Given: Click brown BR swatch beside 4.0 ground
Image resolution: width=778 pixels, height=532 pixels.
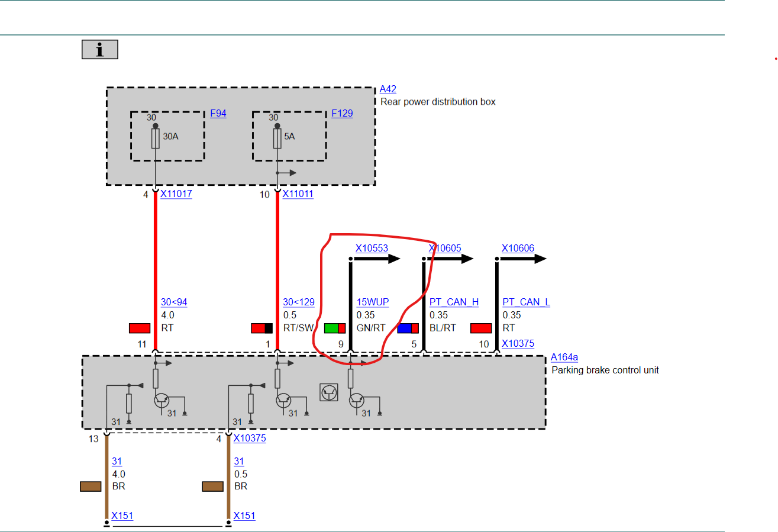Looking at the screenshot, I should [x=91, y=486].
